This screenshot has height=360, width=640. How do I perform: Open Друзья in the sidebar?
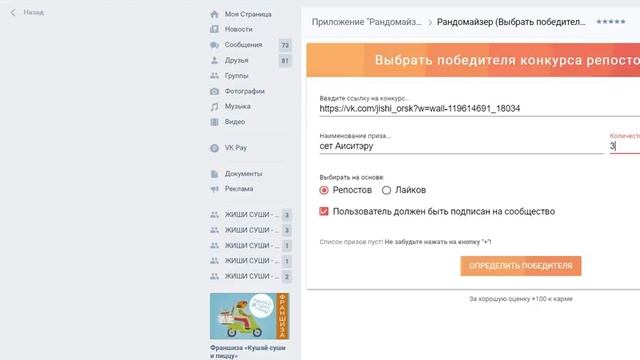pyautogui.click(x=236, y=60)
